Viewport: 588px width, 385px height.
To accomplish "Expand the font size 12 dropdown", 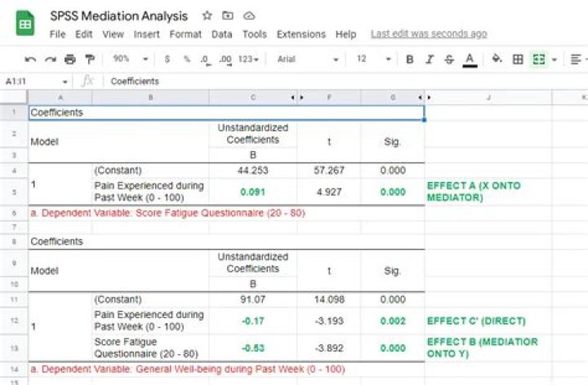I will point(372,60).
